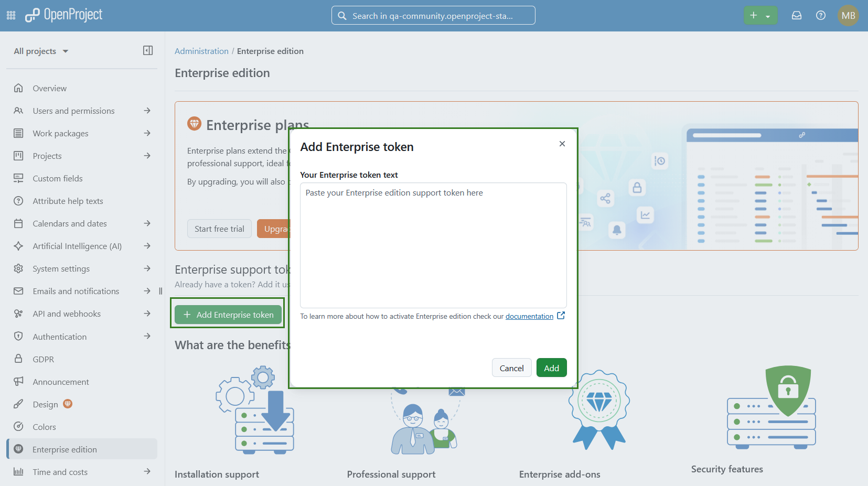Expand the System settings submenu arrow
868x486 pixels.
(x=147, y=268)
